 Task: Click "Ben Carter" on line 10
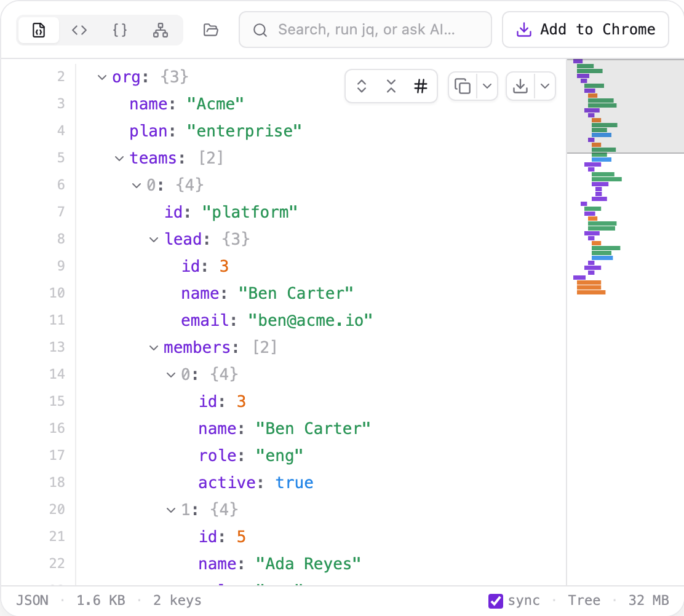tap(296, 293)
